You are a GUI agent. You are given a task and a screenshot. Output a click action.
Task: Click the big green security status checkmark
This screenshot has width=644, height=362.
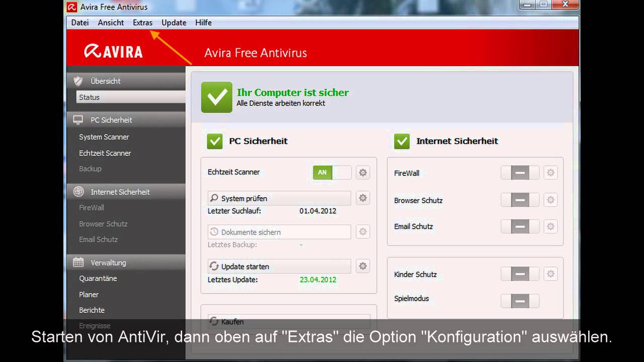217,97
